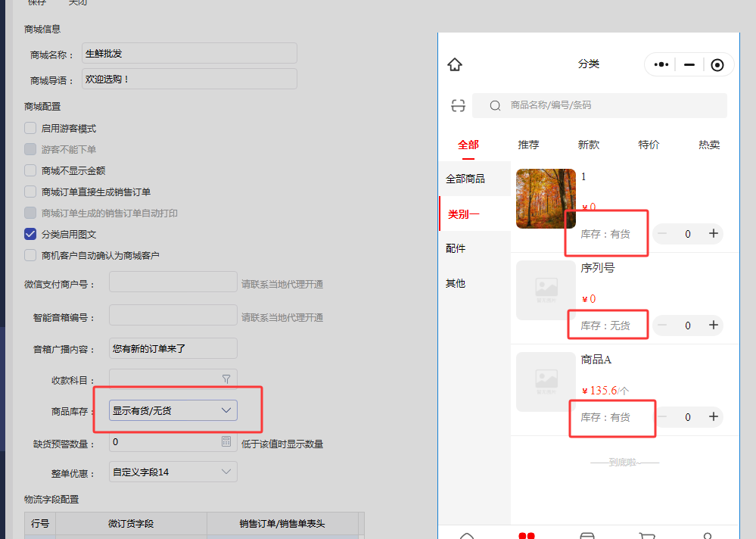Select 配件 category in sidebar
756x539 pixels.
coord(456,248)
